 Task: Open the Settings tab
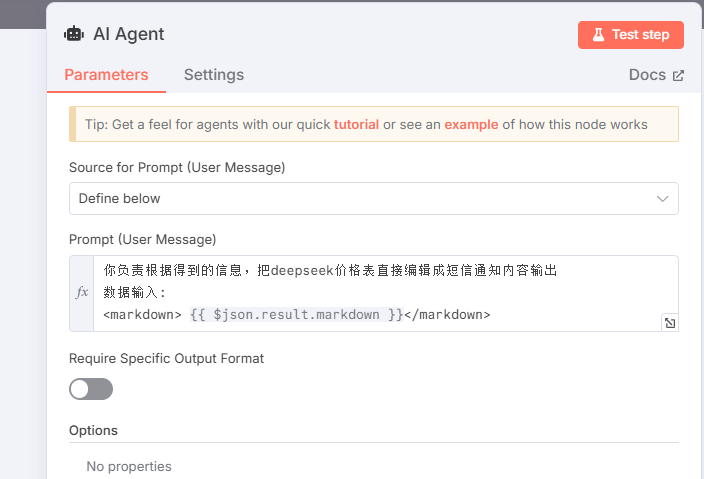214,75
